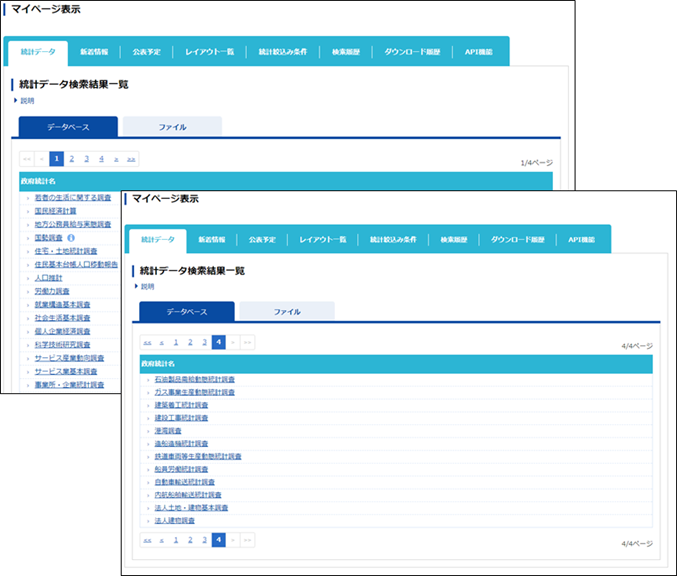The height and width of the screenshot is (576, 677).
Task: Switch to ファイル tab in the front window
Action: [x=287, y=312]
